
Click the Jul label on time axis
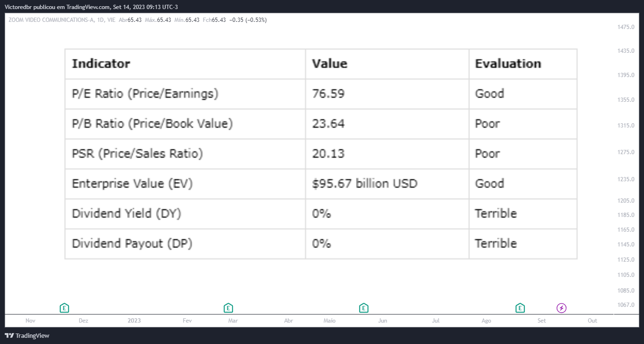click(x=436, y=321)
